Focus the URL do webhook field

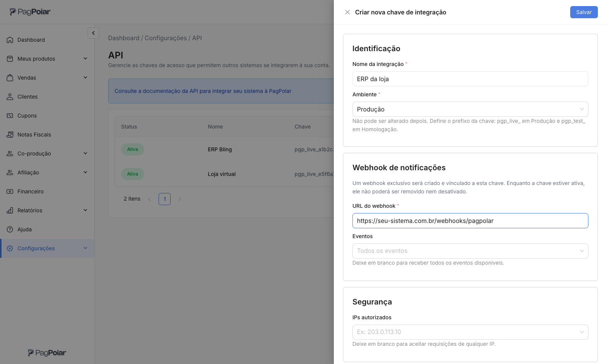point(470,221)
